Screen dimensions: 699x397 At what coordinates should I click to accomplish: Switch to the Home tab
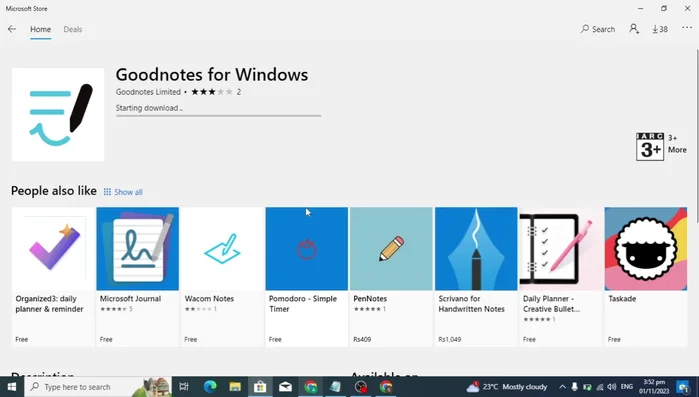tap(41, 29)
